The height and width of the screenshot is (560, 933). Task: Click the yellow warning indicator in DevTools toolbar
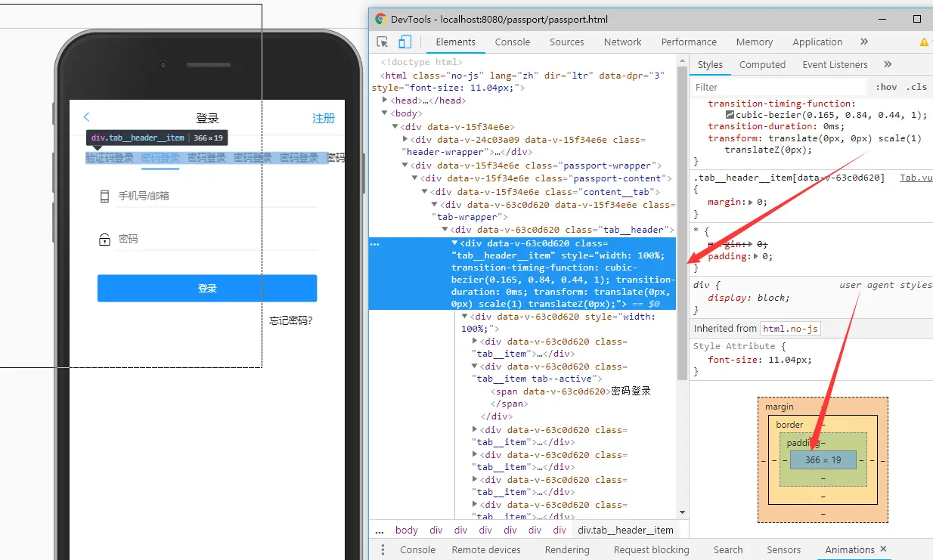(924, 42)
